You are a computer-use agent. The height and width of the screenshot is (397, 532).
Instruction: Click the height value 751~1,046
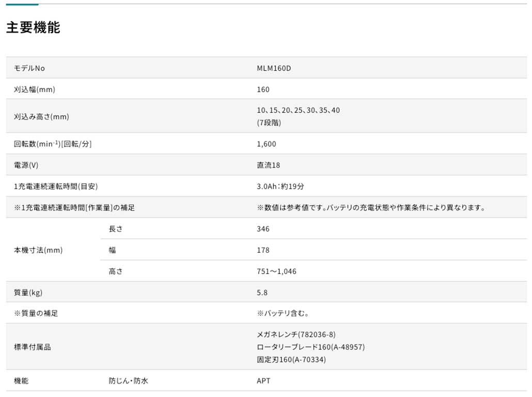click(x=276, y=271)
